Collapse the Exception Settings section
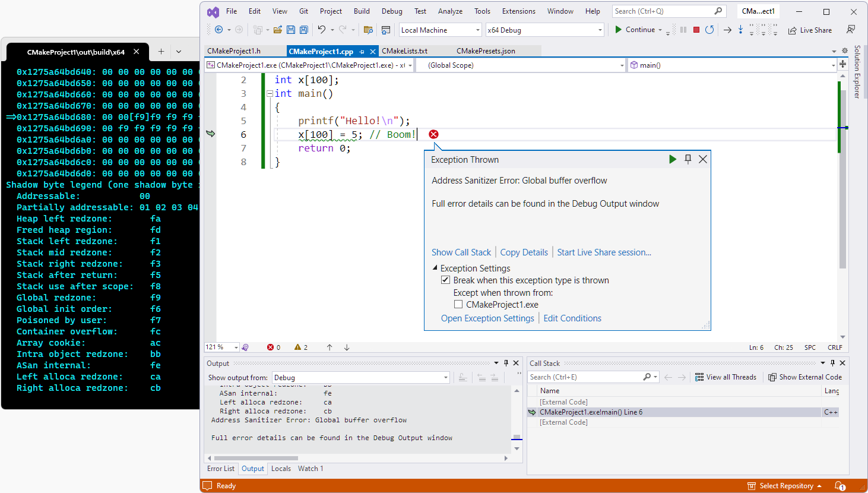This screenshot has width=868, height=493. point(435,268)
